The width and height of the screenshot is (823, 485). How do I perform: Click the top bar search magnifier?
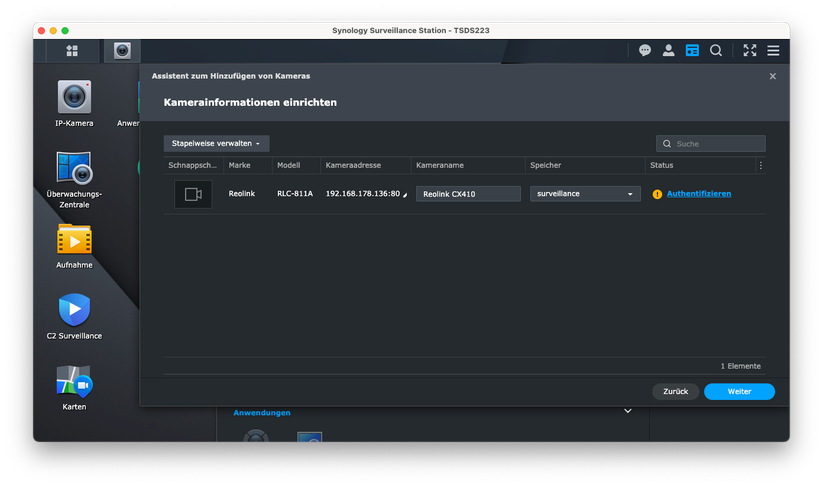(x=715, y=50)
